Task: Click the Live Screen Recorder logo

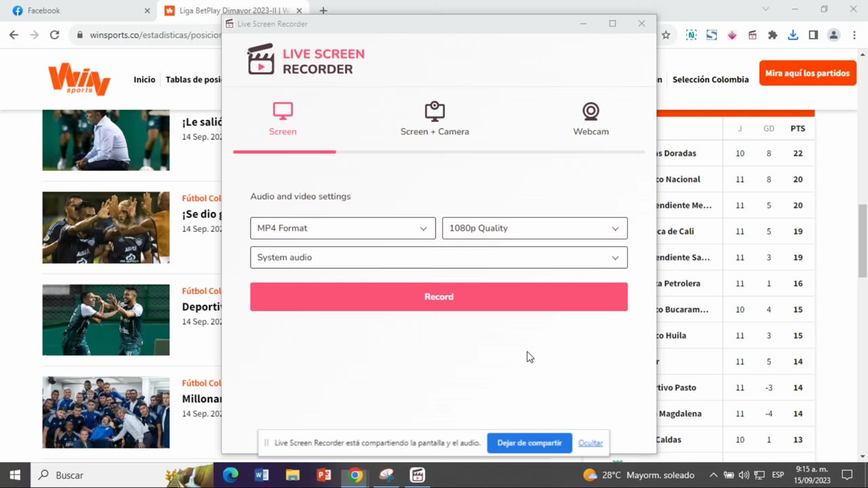Action: [306, 60]
